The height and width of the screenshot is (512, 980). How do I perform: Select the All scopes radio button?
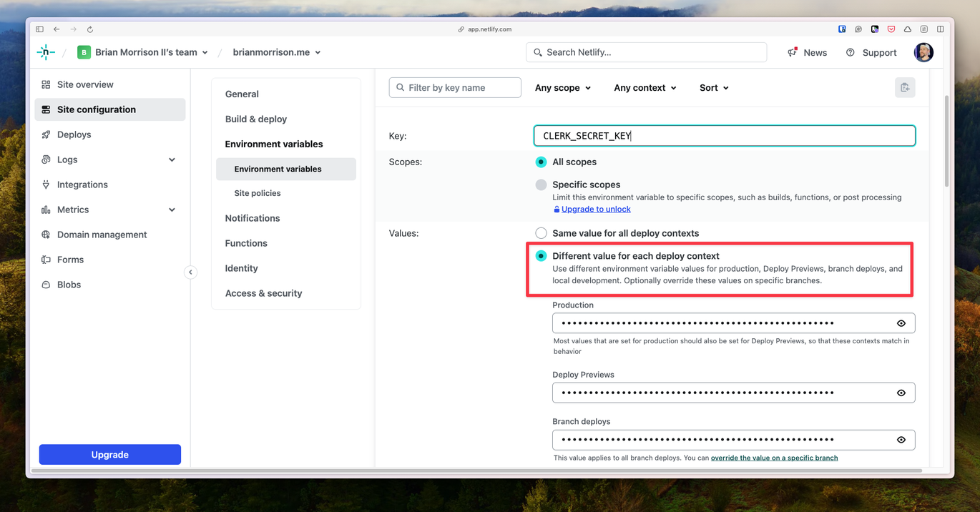[x=542, y=162]
